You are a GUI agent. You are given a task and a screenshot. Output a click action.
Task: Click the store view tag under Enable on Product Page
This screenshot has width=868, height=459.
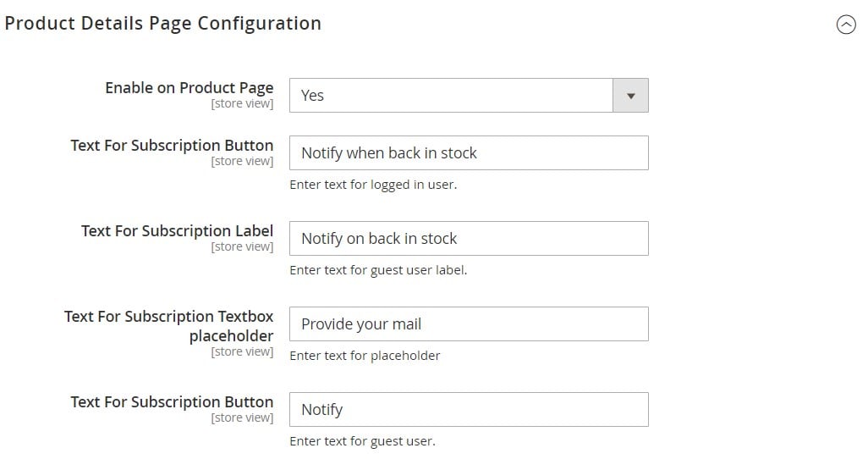pyautogui.click(x=242, y=103)
